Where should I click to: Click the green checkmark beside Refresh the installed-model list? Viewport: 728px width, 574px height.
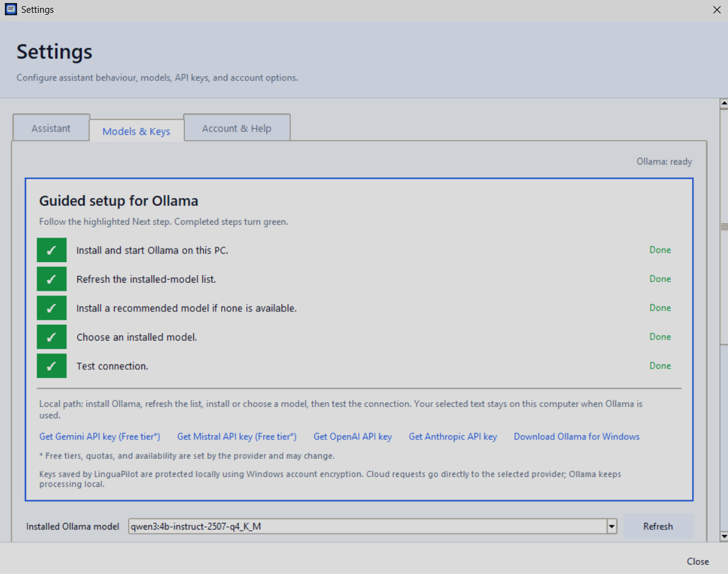click(52, 279)
